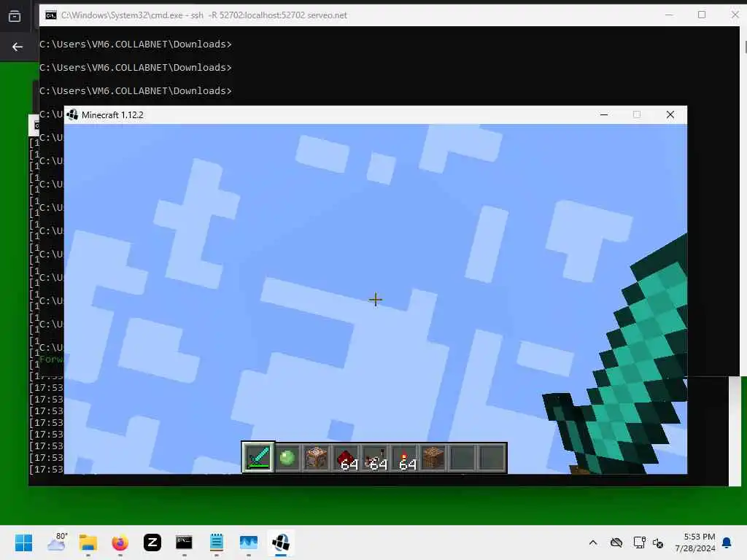Click the box icon above back arrow

click(x=15, y=17)
